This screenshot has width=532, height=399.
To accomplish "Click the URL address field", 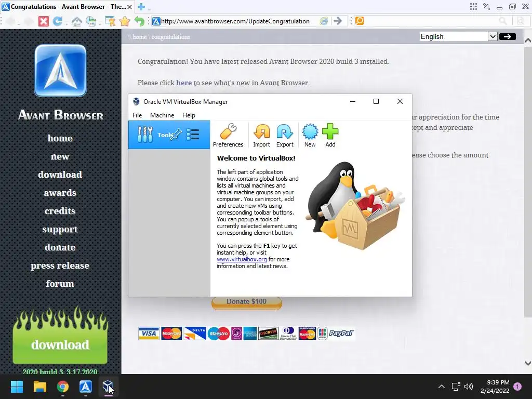I will [x=235, y=21].
